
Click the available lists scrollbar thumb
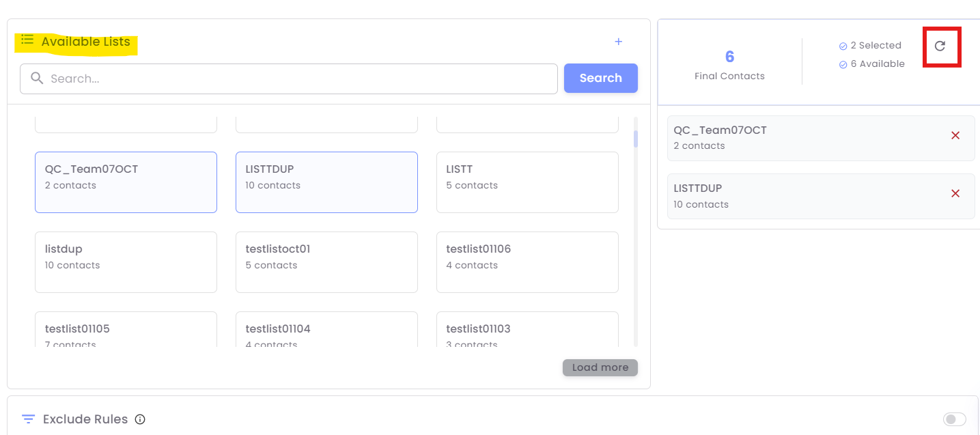[x=636, y=139]
